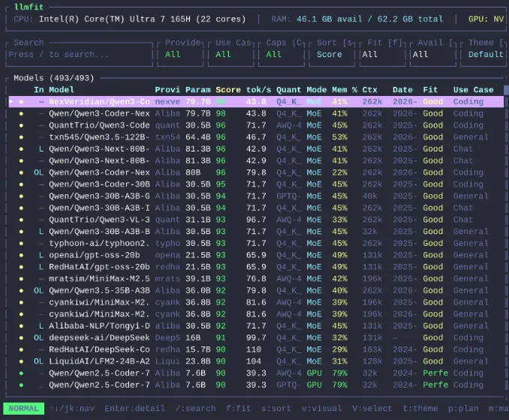Select the typhoon-ai/typhoon2. model row
Viewport: 509px width, 420px height.
coord(256,243)
